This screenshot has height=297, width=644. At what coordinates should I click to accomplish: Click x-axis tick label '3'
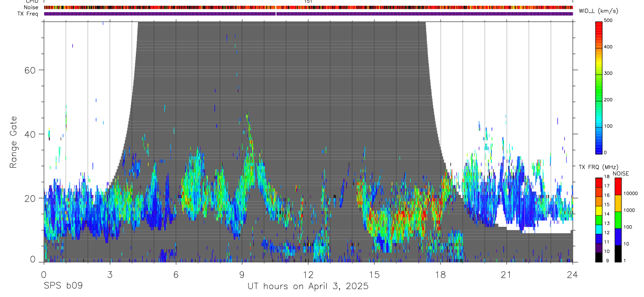tap(110, 274)
